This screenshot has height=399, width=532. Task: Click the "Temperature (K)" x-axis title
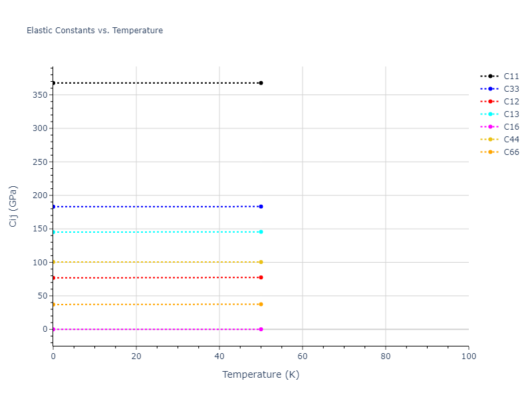coord(261,374)
